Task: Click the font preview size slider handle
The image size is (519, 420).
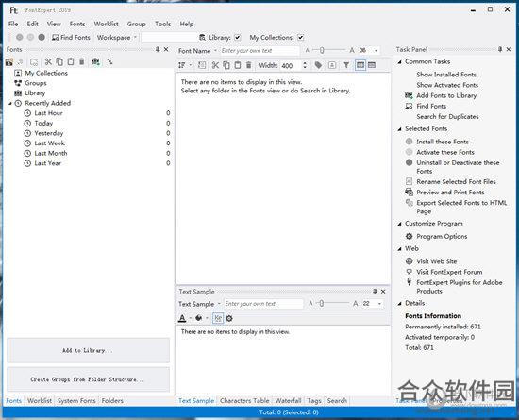Action: (322, 51)
